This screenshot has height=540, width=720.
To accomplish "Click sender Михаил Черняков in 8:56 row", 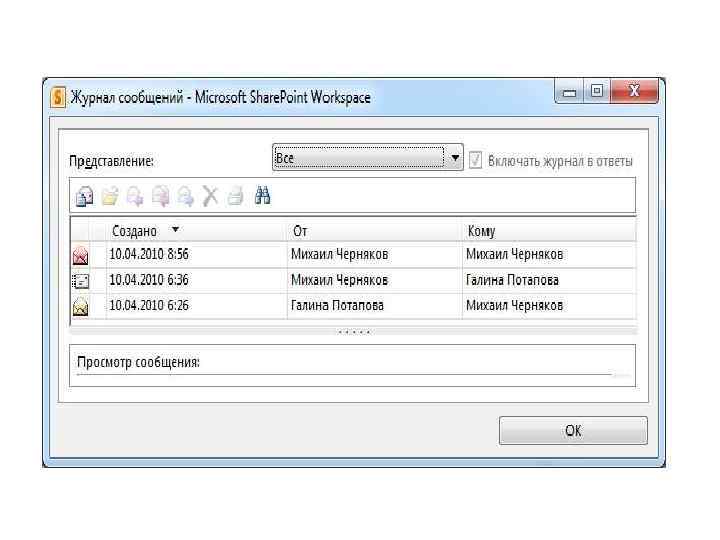I will (x=339, y=254).
